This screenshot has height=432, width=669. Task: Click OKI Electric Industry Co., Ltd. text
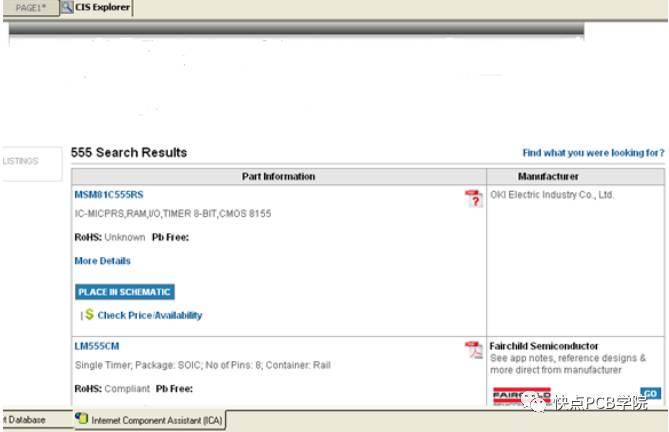coord(552,195)
